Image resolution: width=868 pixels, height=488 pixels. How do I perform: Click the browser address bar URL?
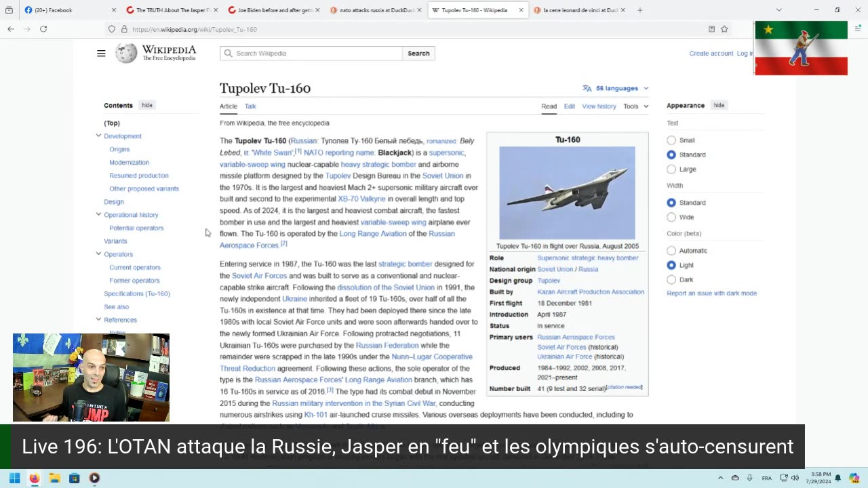195,29
